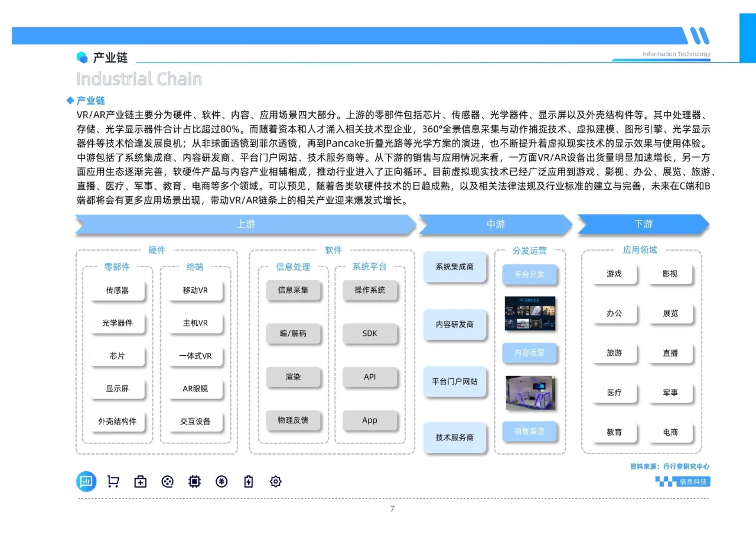756x535 pixels.
Task: Select the 电商 application box
Action: [x=670, y=432]
